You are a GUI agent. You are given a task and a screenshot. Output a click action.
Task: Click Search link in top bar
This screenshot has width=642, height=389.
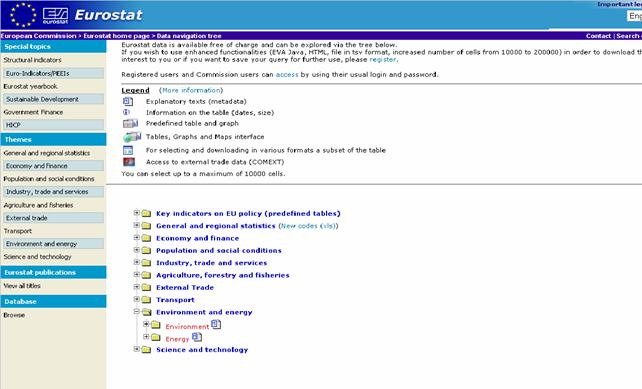tap(628, 36)
